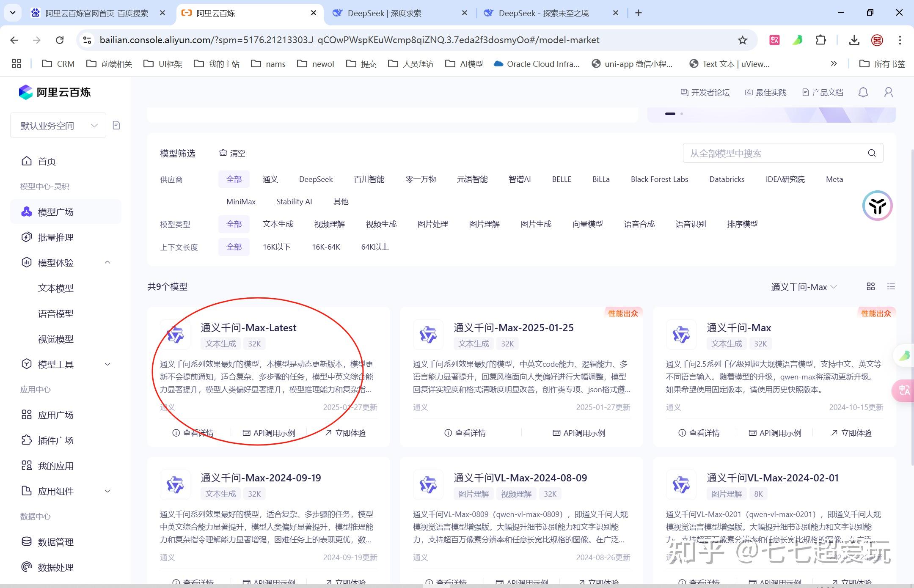Open the 通义千问-Max sorting dropdown
This screenshot has height=588, width=914.
click(x=804, y=287)
